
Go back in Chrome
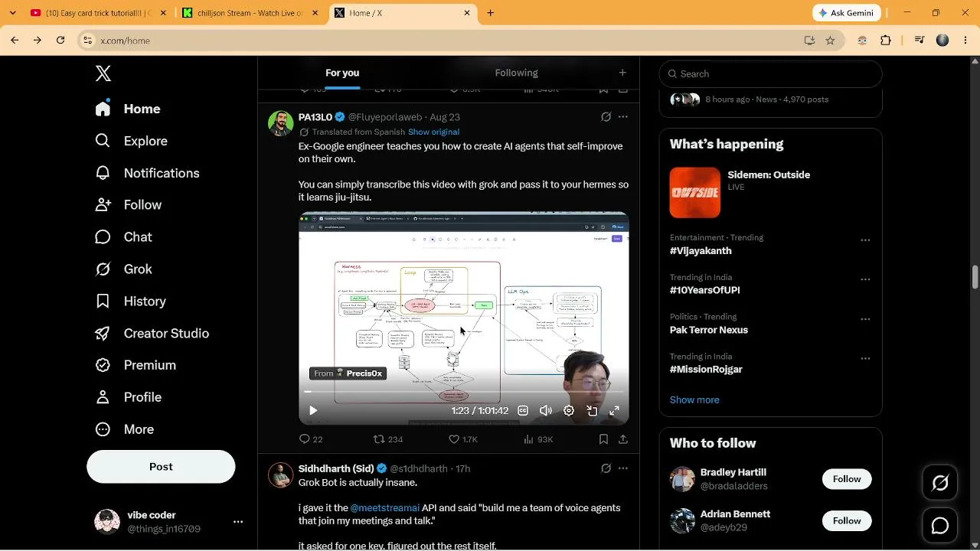point(15,41)
